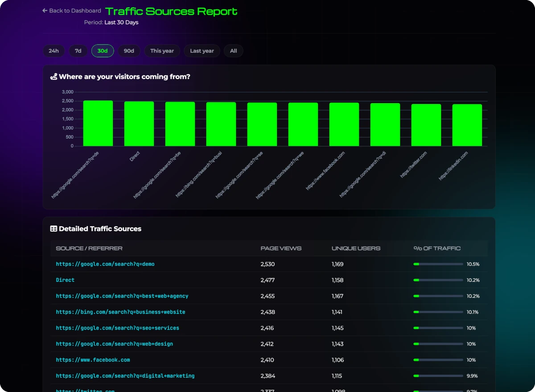Click the google.com digital+marketing source link
This screenshot has width=535, height=392.
[x=125, y=376]
